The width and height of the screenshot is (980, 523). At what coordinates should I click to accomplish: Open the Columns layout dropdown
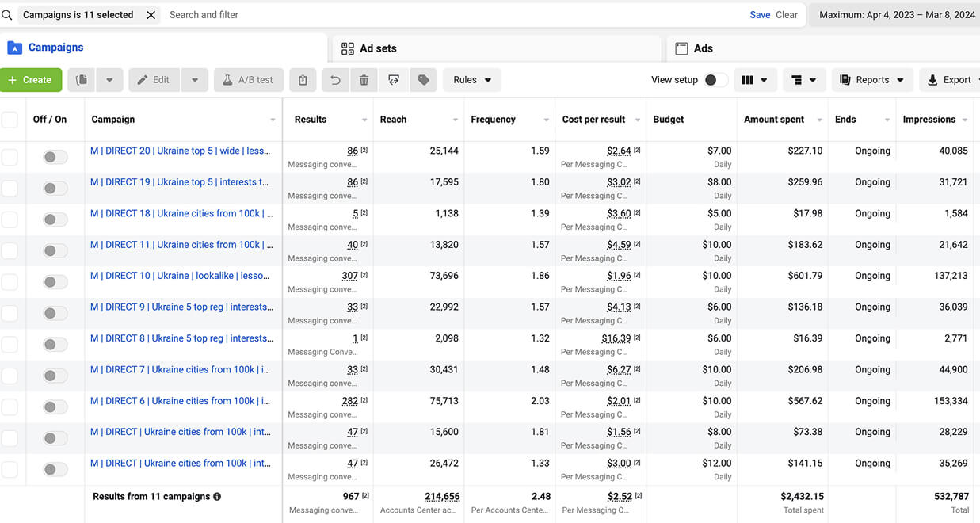point(754,80)
